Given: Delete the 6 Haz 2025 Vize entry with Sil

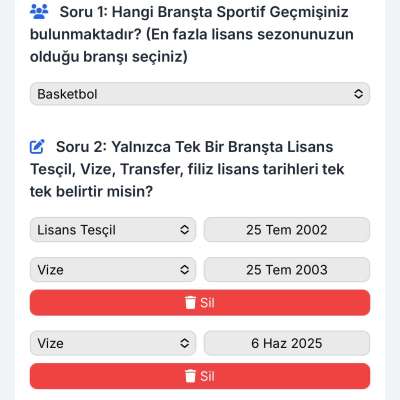Looking at the screenshot, I should (x=200, y=376).
